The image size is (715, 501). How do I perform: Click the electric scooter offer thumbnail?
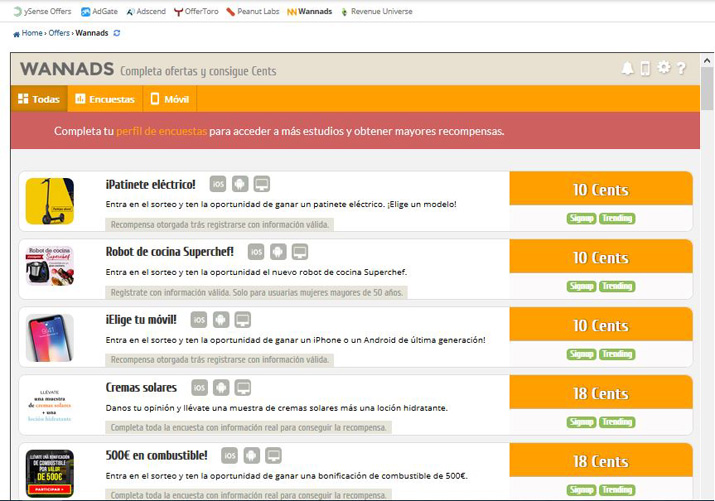point(50,201)
